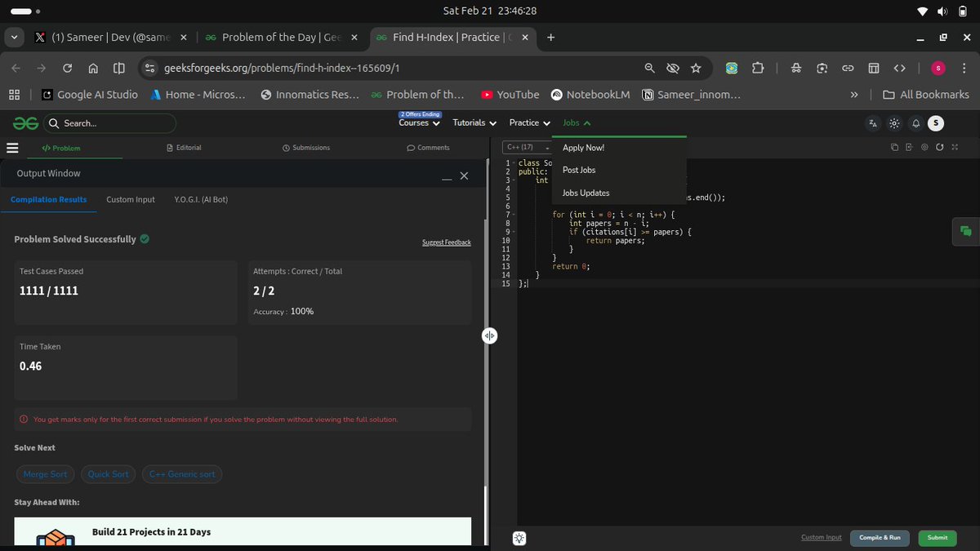
Task: Show more bookmarks with double chevron
Action: coord(854,95)
